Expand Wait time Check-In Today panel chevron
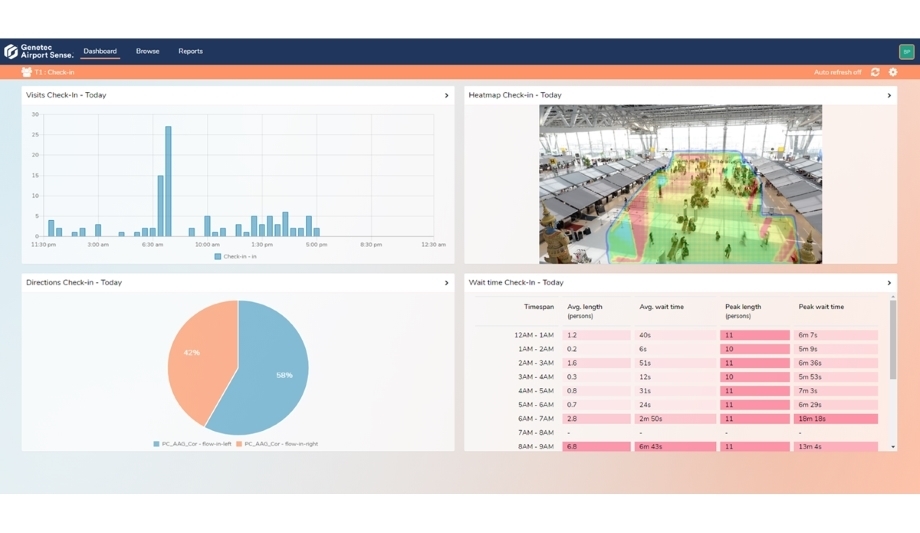This screenshot has width=920, height=533. click(889, 283)
